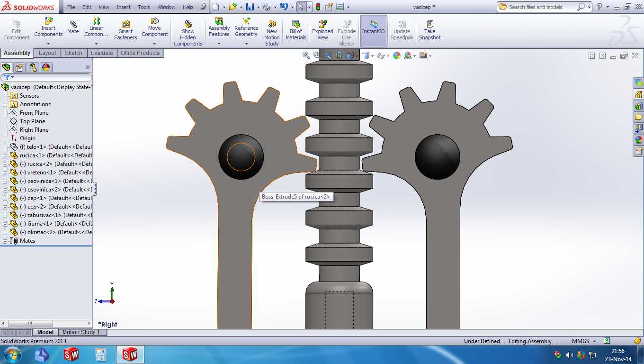Open the Move Component dropdown arrow

click(x=155, y=44)
